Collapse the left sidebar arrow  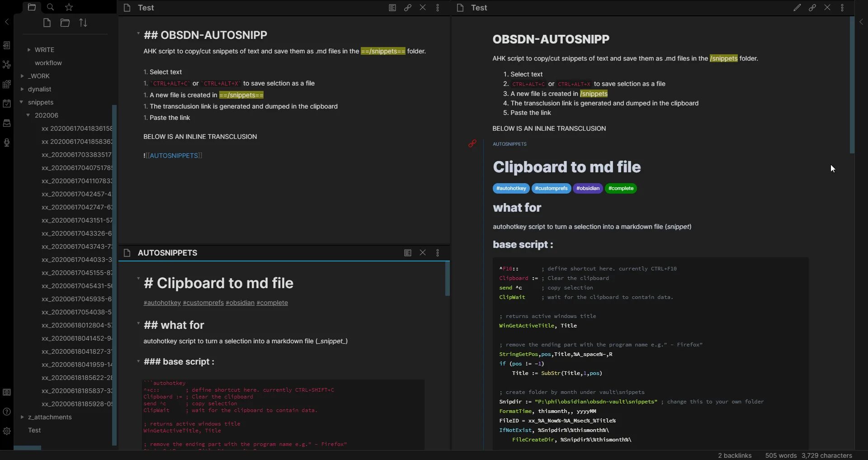pos(7,22)
